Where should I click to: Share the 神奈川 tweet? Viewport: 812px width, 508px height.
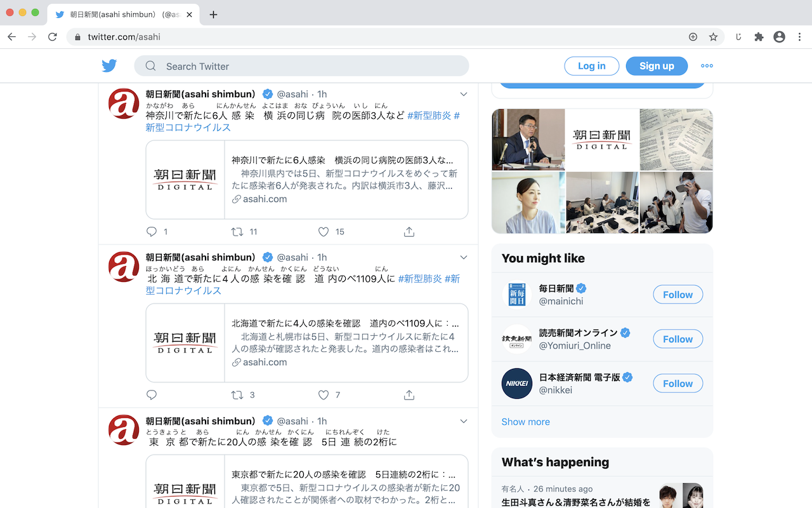pyautogui.click(x=409, y=232)
